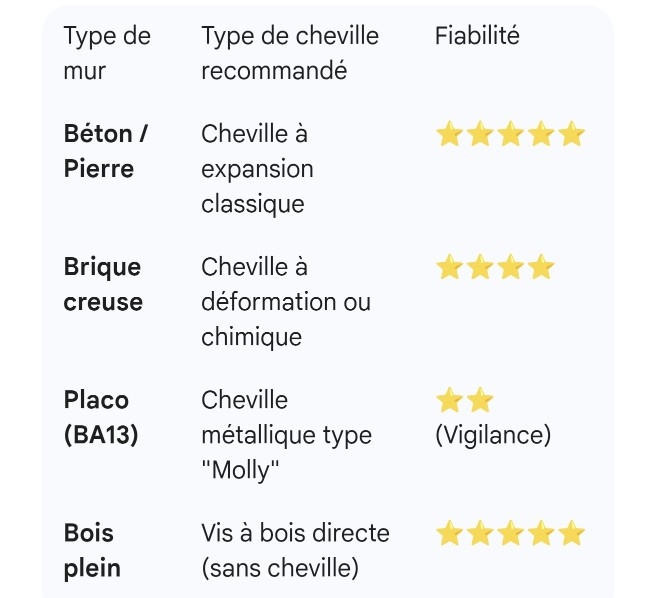Click the "Placo (BA13)" row label

coord(101,417)
